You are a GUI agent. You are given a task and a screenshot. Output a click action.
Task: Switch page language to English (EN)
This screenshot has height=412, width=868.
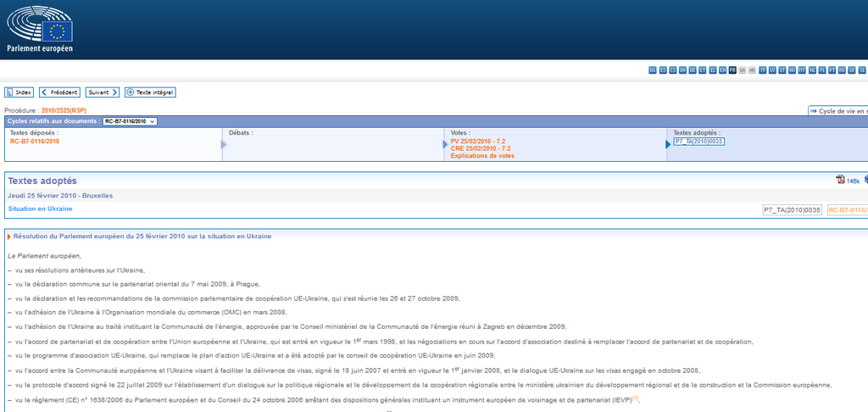pos(722,70)
